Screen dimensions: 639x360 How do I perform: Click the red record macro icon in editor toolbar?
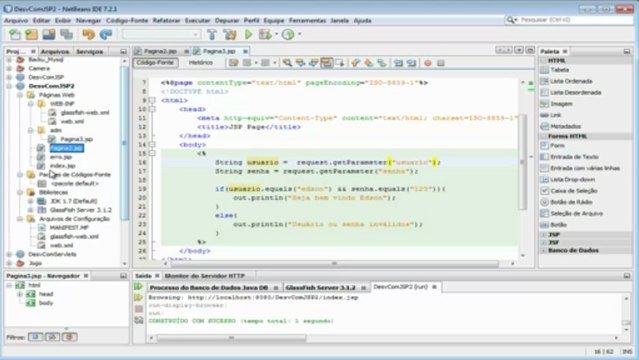tap(428, 63)
